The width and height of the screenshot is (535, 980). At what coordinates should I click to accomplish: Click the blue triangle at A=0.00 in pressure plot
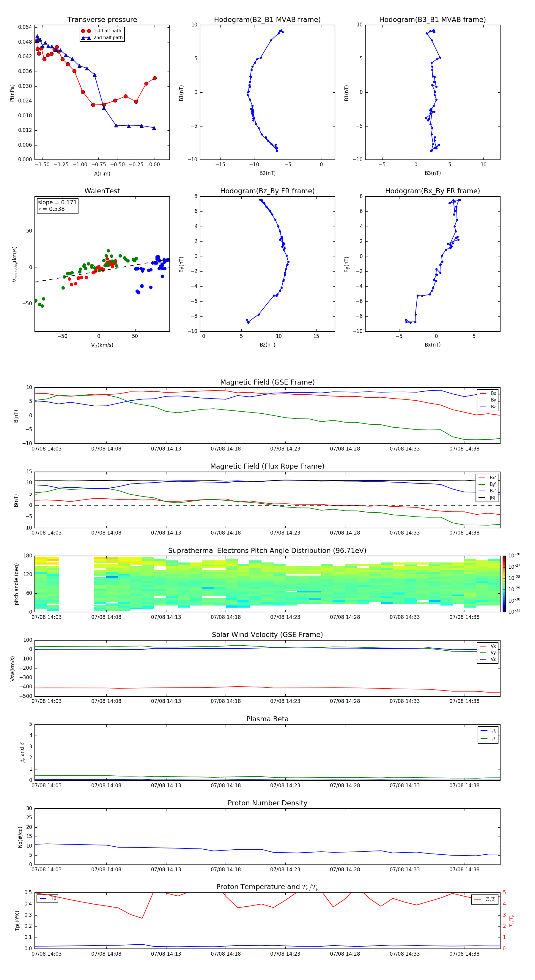click(154, 128)
